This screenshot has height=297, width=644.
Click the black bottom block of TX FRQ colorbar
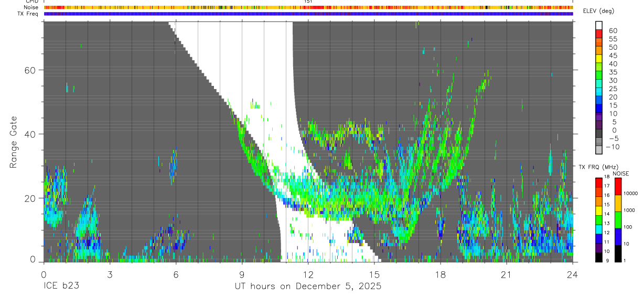[x=599, y=257]
